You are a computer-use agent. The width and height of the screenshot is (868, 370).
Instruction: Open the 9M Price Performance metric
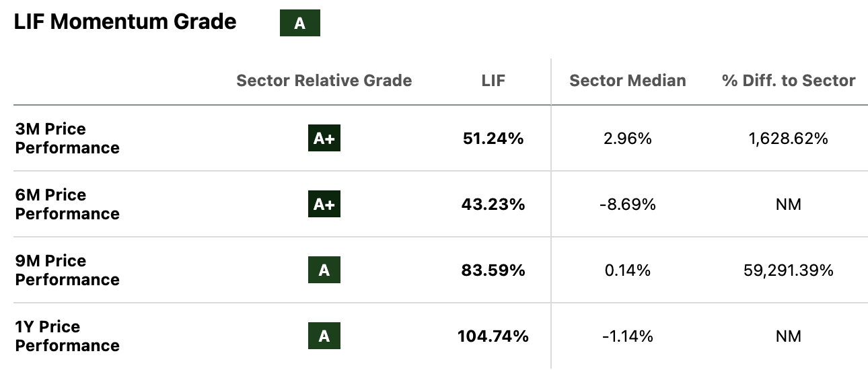click(67, 270)
